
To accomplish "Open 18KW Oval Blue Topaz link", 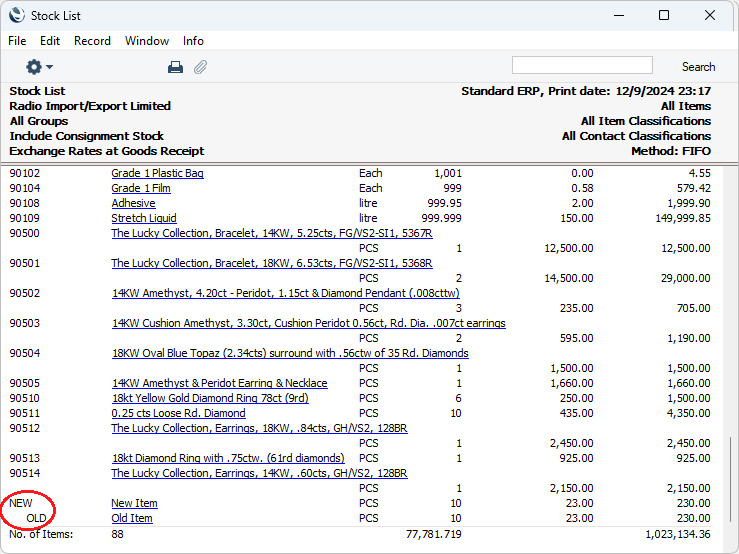I will (290, 353).
